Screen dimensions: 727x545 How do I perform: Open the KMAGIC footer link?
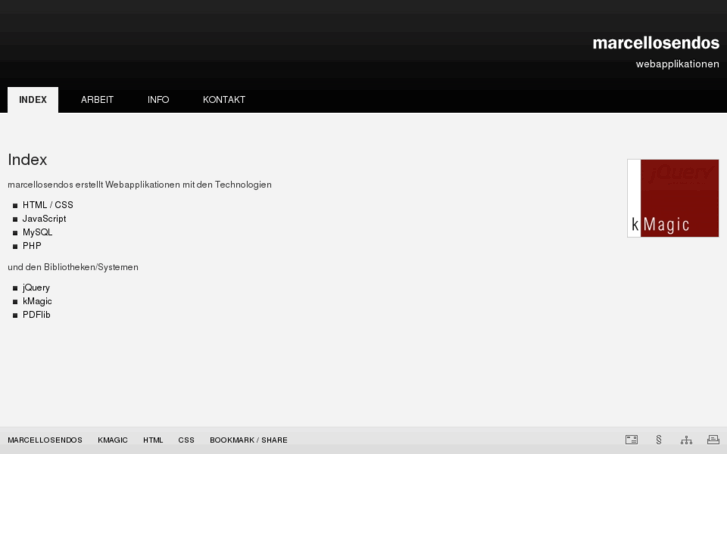[113, 440]
